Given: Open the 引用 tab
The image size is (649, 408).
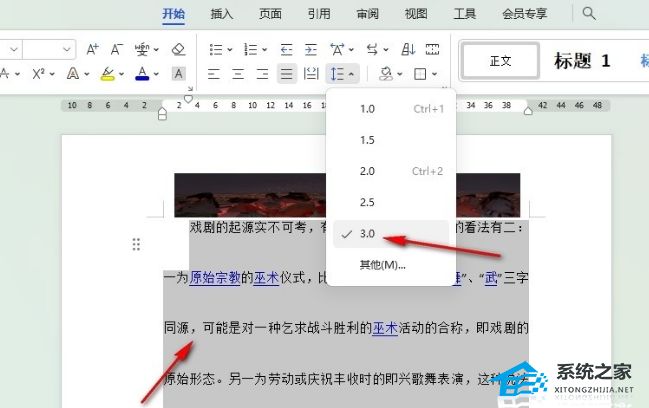Looking at the screenshot, I should tap(319, 14).
